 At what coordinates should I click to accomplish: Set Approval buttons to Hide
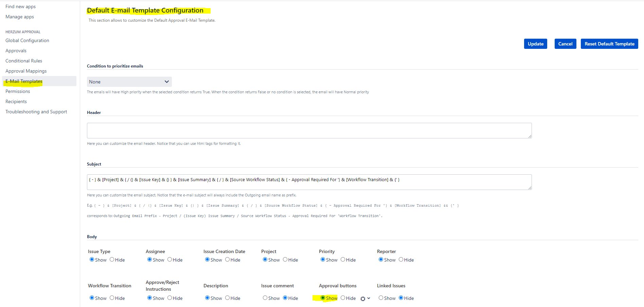[x=343, y=298]
